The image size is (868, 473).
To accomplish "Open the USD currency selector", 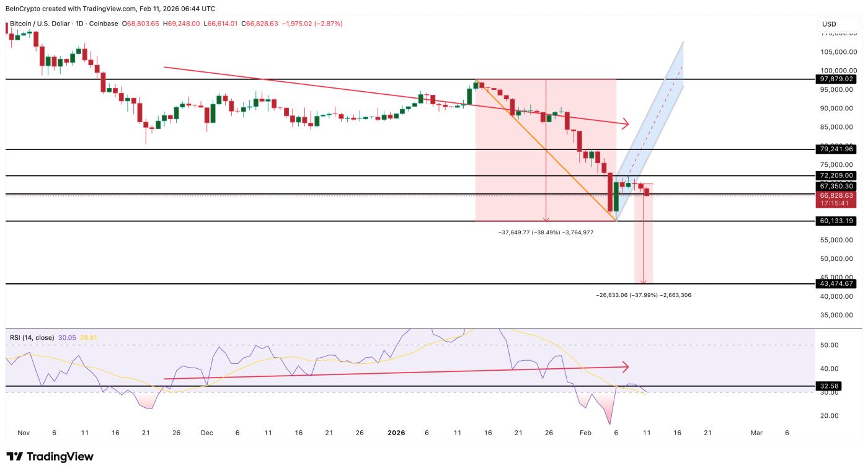I will tap(829, 24).
